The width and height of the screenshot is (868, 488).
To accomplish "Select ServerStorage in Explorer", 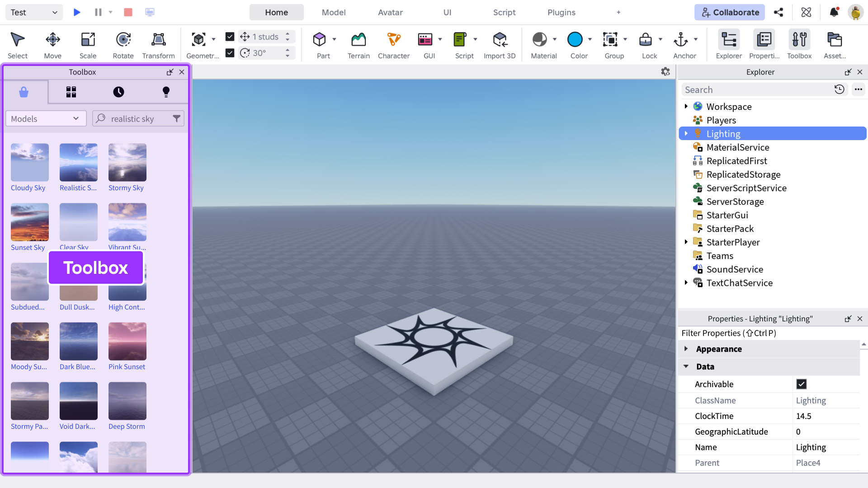I will click(735, 202).
